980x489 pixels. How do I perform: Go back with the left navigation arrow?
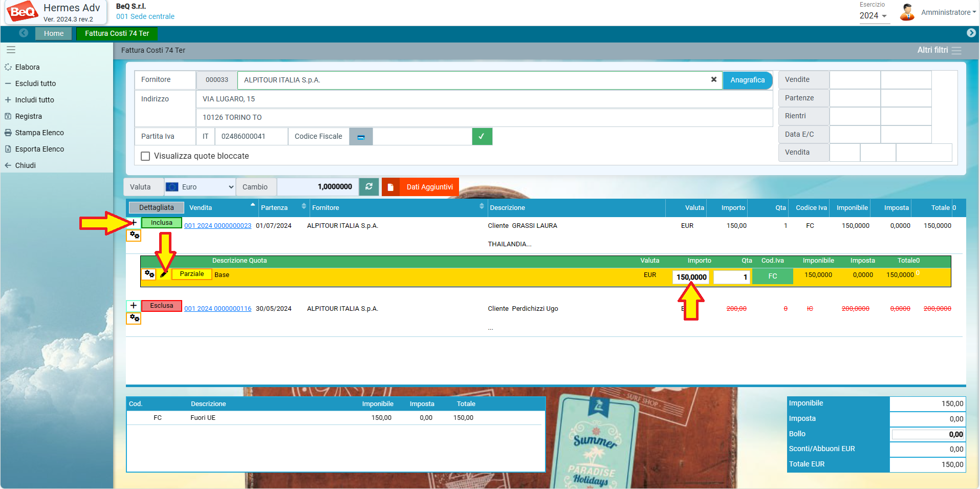coord(24,33)
